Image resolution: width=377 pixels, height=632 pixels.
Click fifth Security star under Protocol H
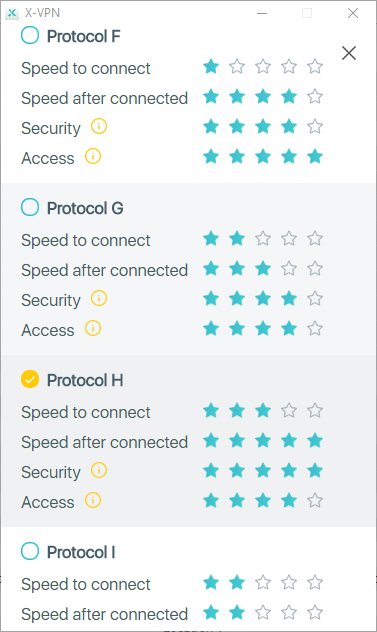pyautogui.click(x=315, y=470)
